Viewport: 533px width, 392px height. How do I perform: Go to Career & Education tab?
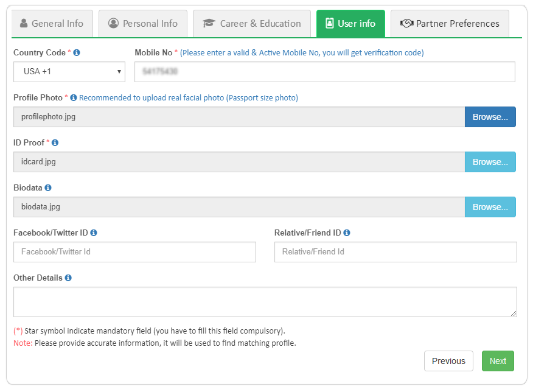pyautogui.click(x=252, y=24)
